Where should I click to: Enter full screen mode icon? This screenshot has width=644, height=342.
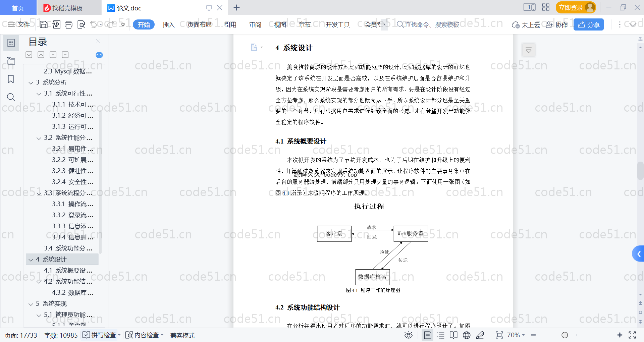point(632,335)
